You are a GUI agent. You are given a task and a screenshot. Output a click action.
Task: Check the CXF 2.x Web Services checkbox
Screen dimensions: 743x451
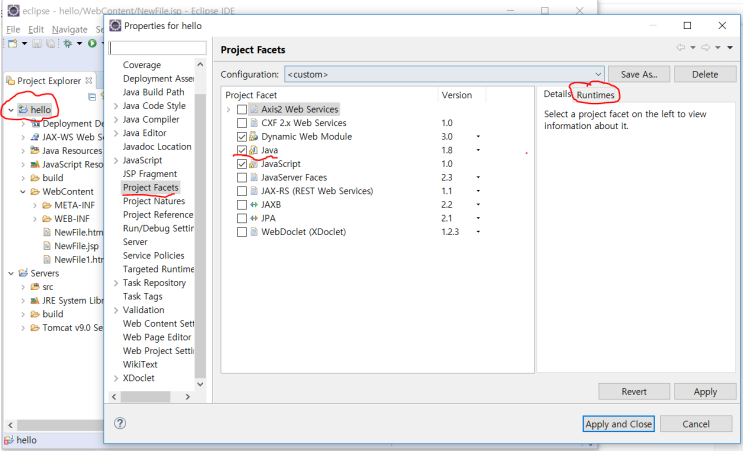coord(242,123)
